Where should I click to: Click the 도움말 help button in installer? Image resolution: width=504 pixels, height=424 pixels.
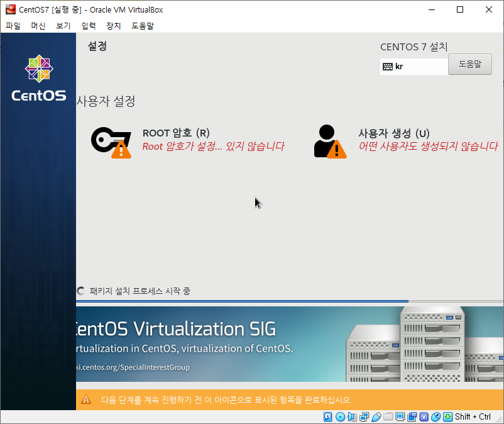tap(470, 64)
